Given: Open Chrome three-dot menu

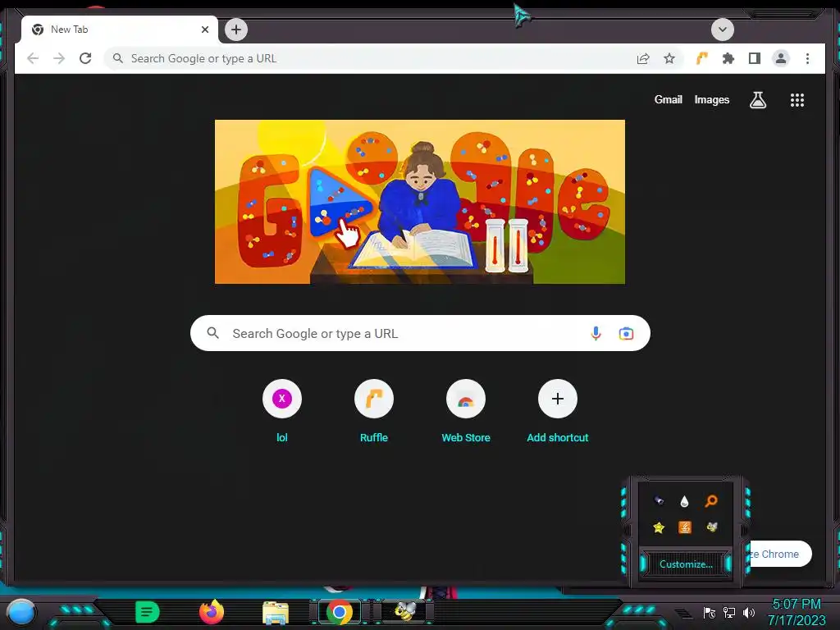Looking at the screenshot, I should click(807, 58).
